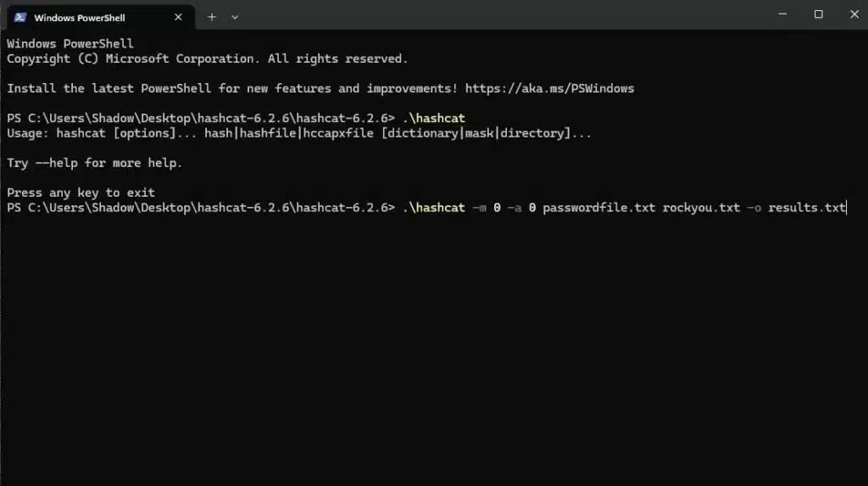Click results.txt in the typed command
The image size is (868, 486).
[807, 208]
